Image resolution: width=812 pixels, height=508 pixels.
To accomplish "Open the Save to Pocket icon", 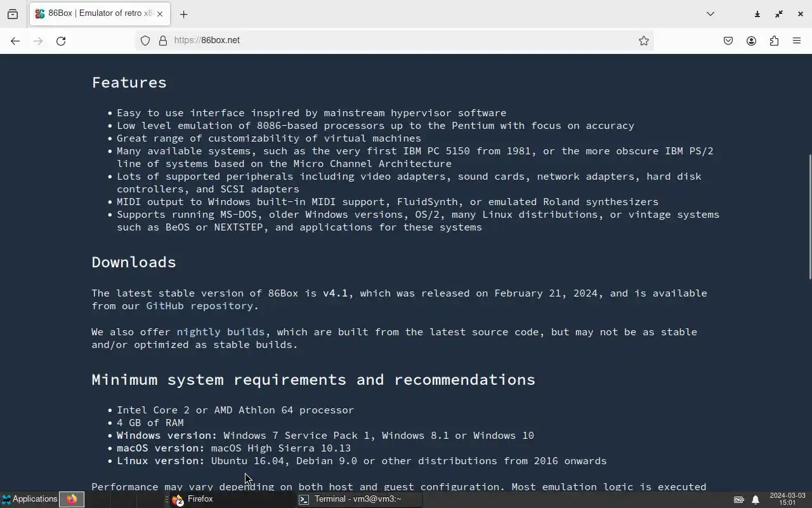I will 728,41.
